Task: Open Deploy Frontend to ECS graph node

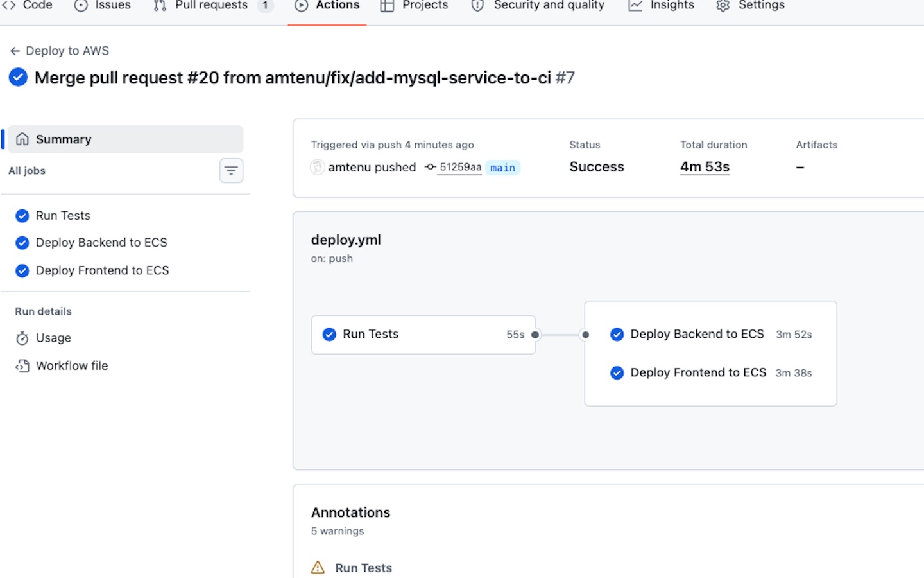Action: [711, 373]
